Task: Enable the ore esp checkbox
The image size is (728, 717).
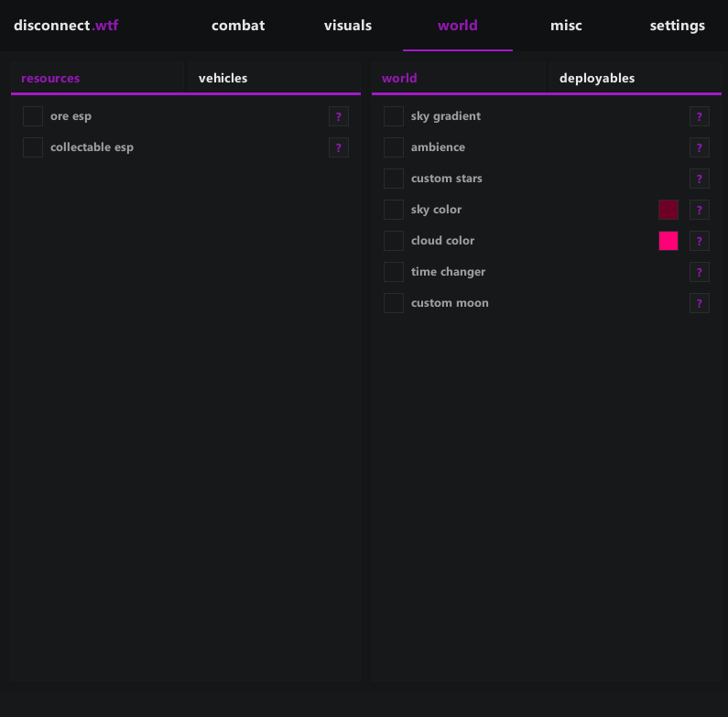Action: (x=33, y=116)
